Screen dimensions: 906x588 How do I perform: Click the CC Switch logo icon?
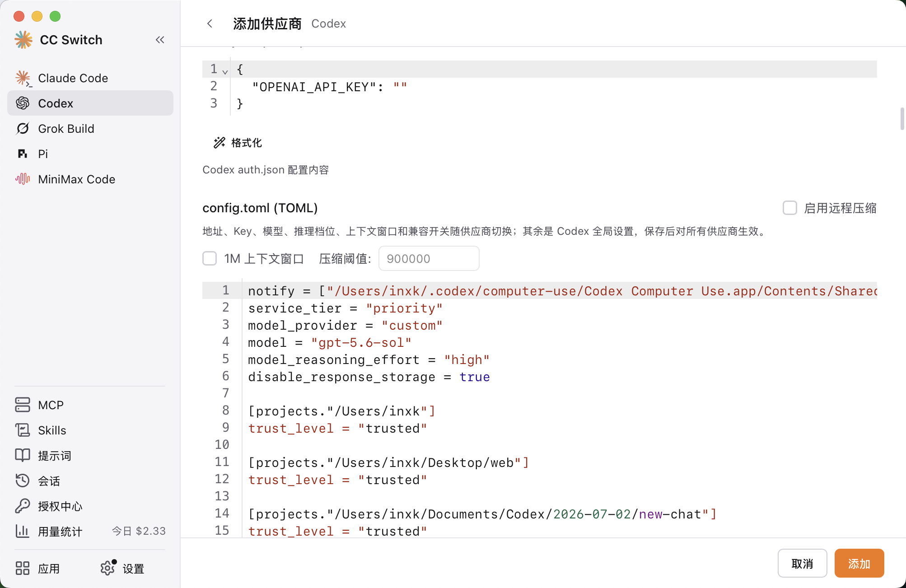[23, 40]
